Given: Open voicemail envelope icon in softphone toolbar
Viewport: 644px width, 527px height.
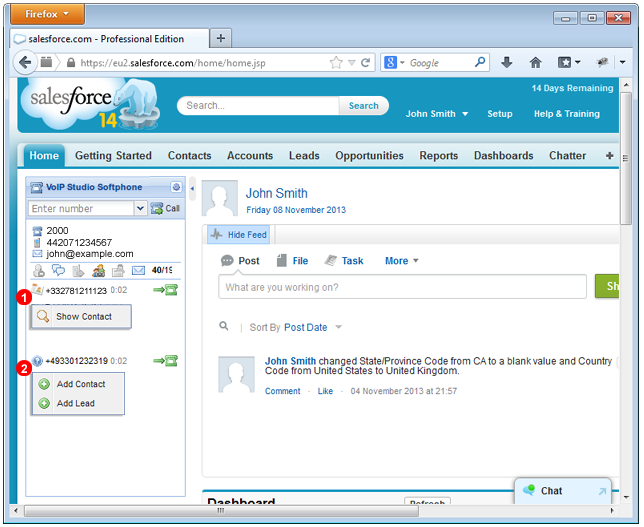Looking at the screenshot, I should pos(138,271).
